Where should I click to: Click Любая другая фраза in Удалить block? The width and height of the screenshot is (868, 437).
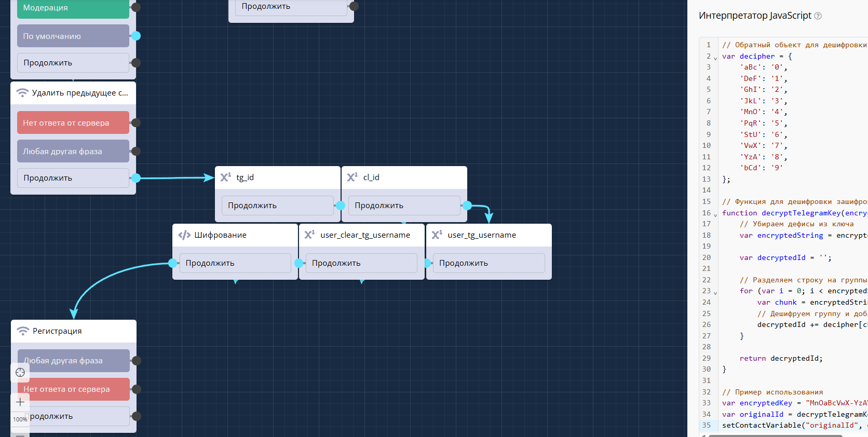[x=73, y=152]
